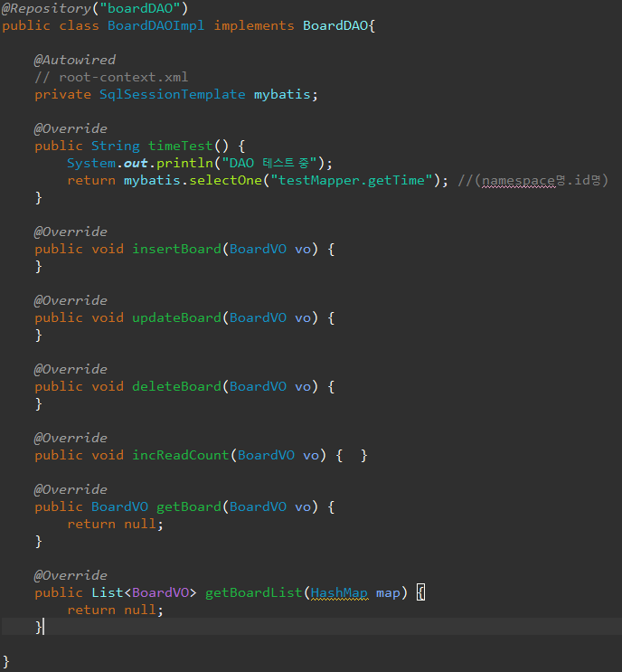Click @Override above deleteBoard
622x672 pixels.
[x=71, y=369]
